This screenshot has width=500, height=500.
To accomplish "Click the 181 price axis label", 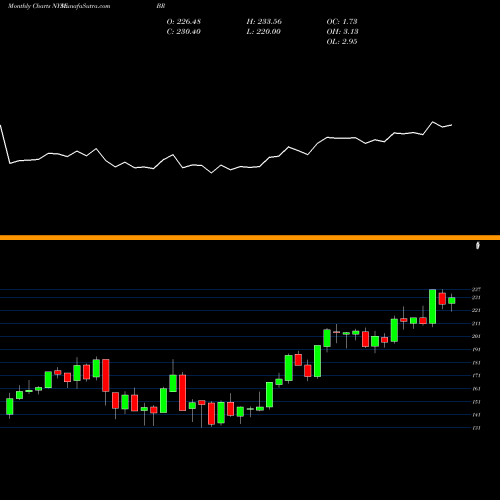I will tap(476, 363).
